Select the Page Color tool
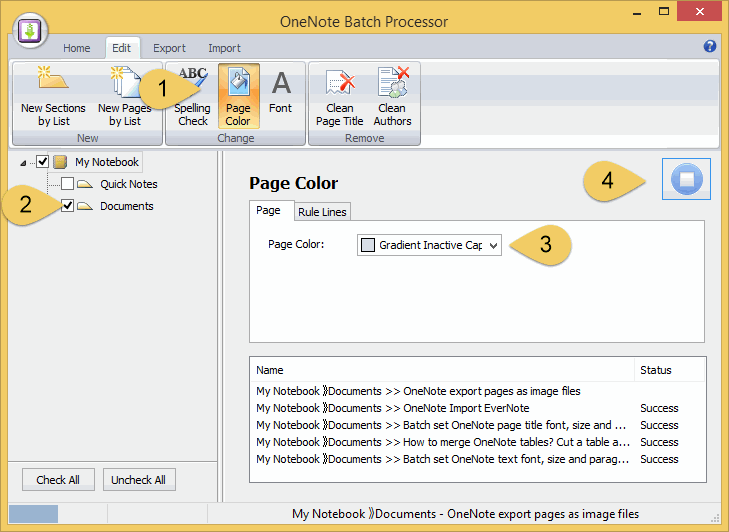729x532 pixels. tap(238, 96)
